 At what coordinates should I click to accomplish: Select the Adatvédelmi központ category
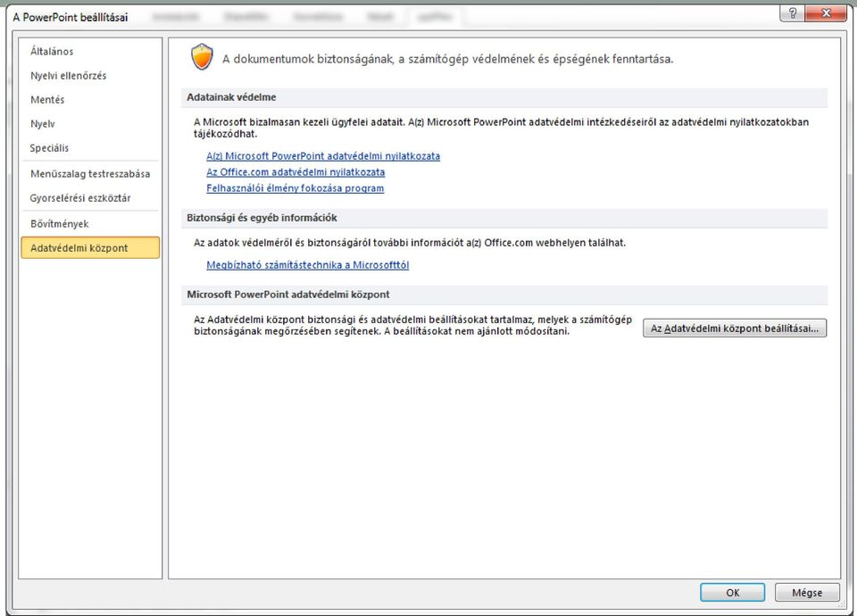point(90,247)
